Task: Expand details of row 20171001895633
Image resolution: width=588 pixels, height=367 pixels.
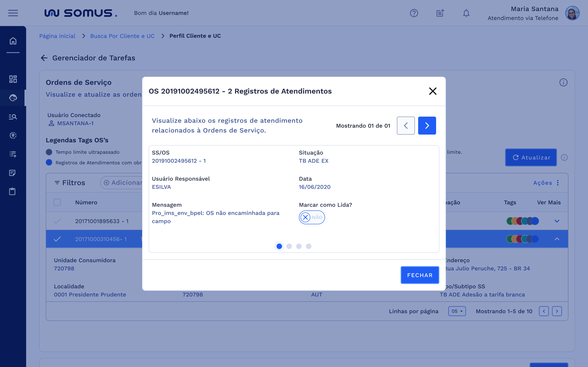Action: pos(557,221)
